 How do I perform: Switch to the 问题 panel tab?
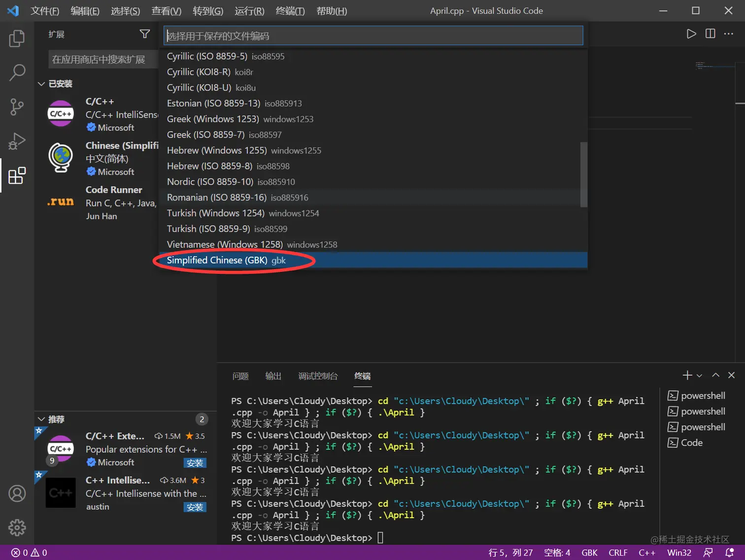pyautogui.click(x=240, y=376)
